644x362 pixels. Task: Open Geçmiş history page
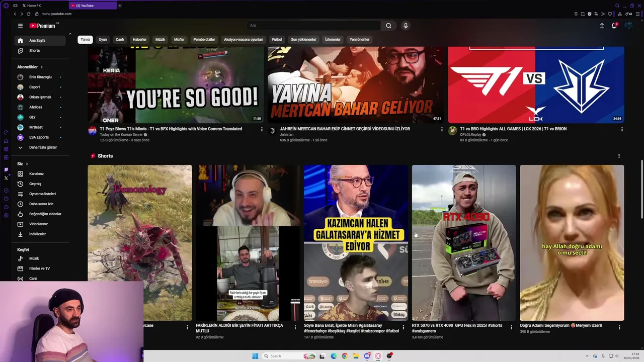point(41,184)
